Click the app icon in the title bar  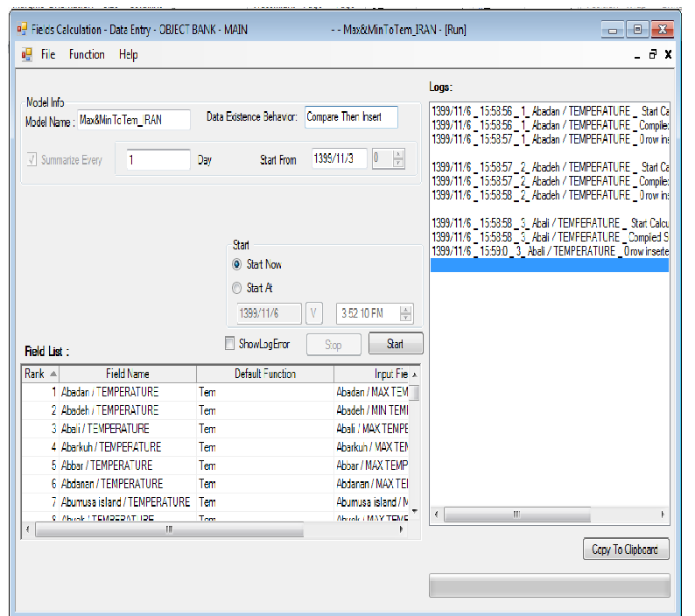[23, 30]
